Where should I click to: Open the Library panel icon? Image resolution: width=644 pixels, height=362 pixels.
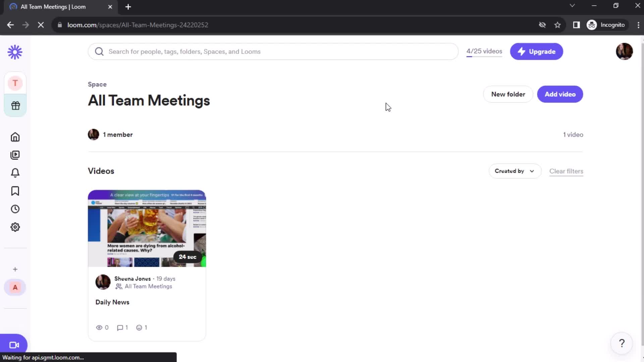(15, 155)
